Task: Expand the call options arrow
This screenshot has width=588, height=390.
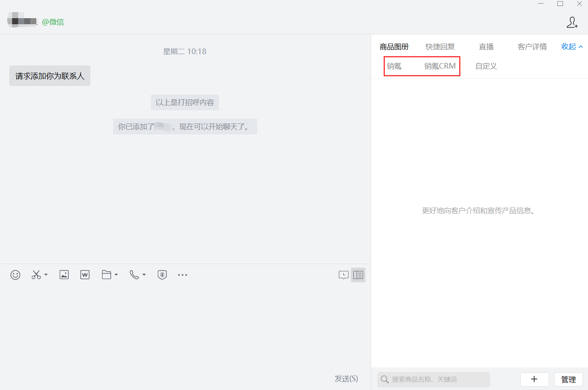Action: (x=144, y=275)
